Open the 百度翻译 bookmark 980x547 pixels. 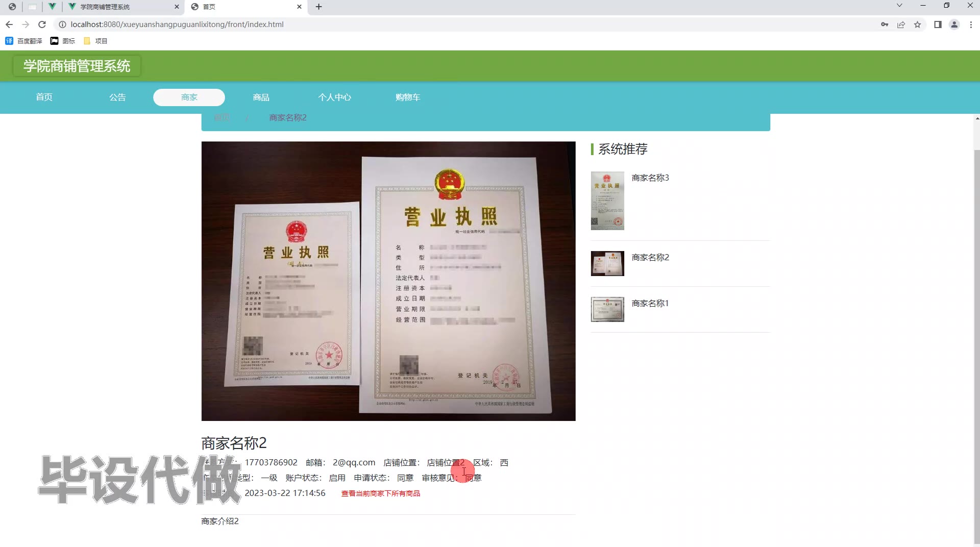point(23,41)
